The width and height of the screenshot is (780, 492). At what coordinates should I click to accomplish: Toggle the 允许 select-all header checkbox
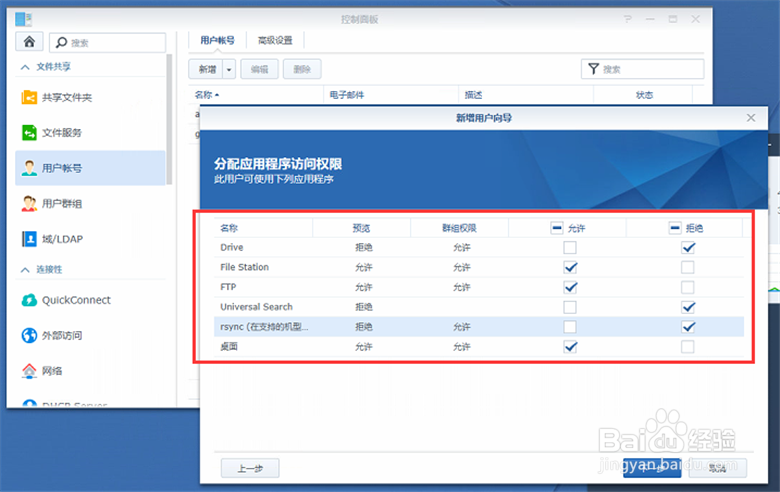[x=557, y=228]
